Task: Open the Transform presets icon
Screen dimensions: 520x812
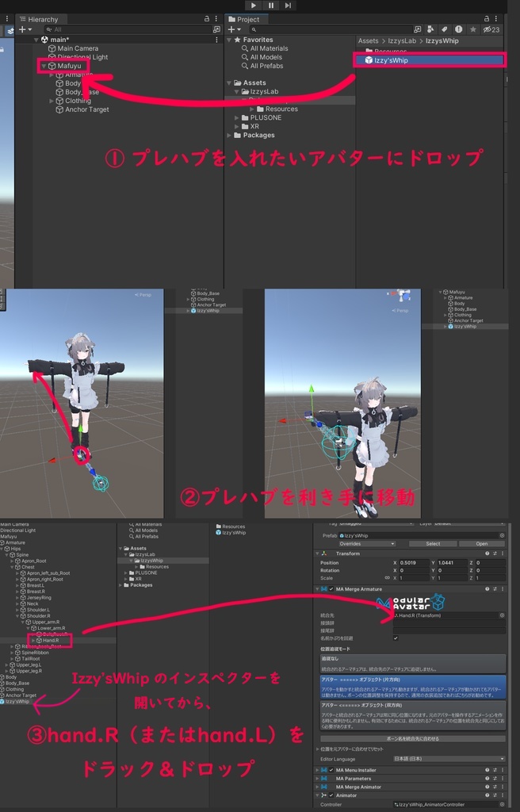Action: pyautogui.click(x=495, y=553)
